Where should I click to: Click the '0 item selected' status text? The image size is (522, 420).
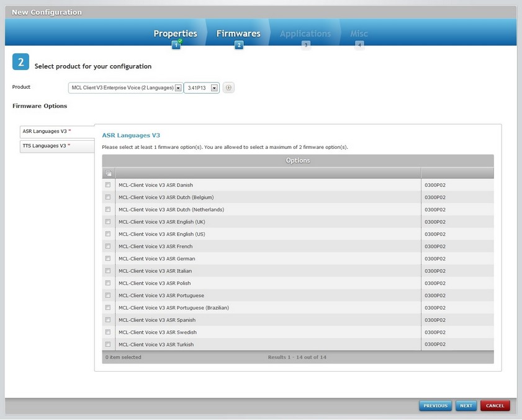(x=123, y=357)
